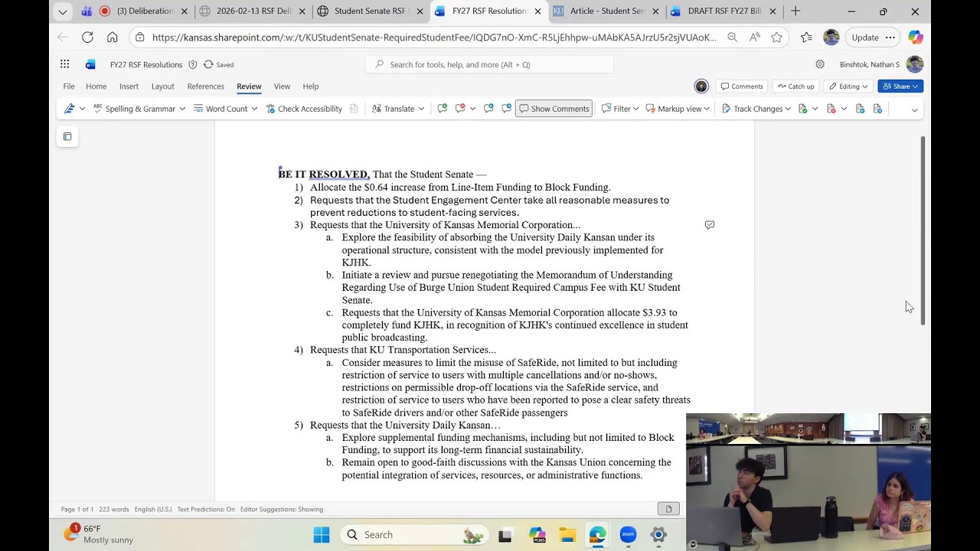This screenshot has width=980, height=551.
Task: Go to previous comment
Action: (x=488, y=109)
